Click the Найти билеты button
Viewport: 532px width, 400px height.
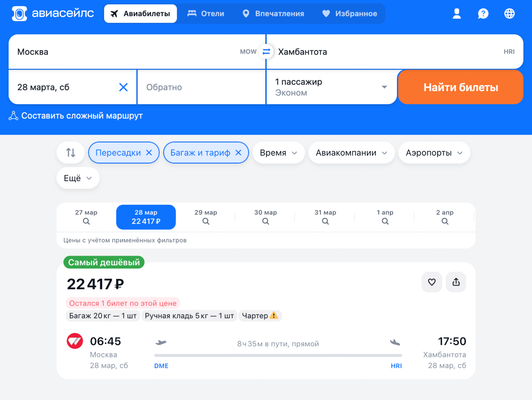(460, 87)
